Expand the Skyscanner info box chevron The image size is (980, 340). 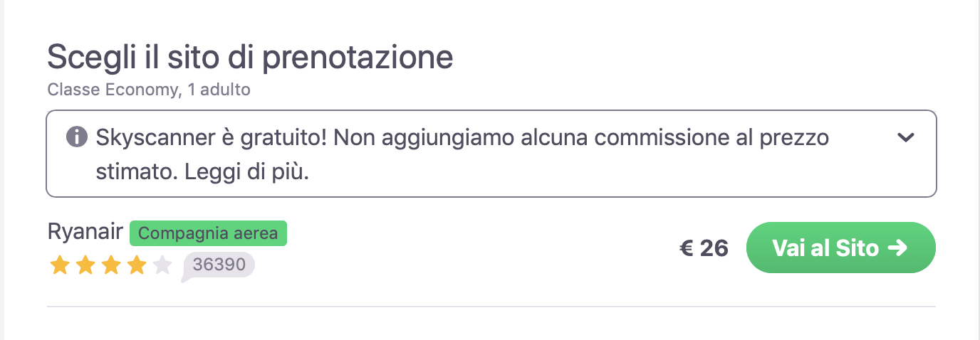point(906,137)
